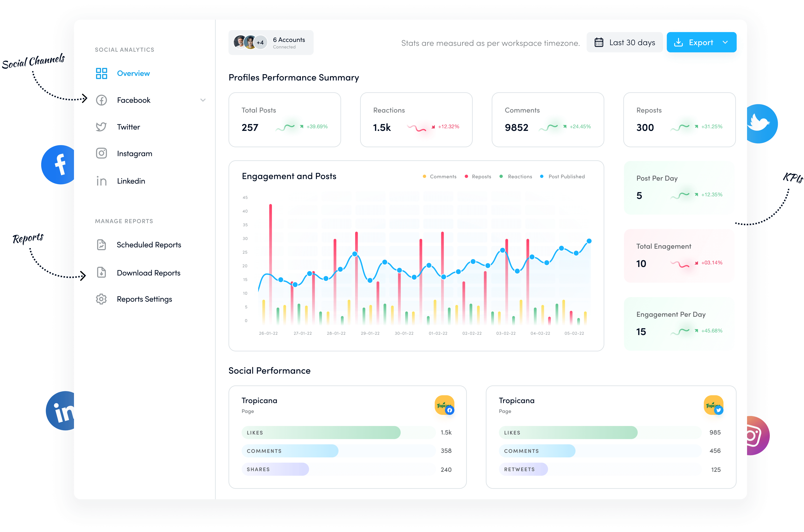
Task: Click the LinkedIn icon in sidebar
Action: tap(101, 181)
